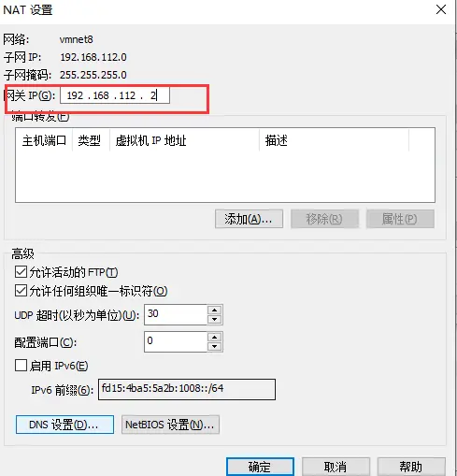Increase config port with up arrow
This screenshot has height=476, width=457.
(x=214, y=338)
